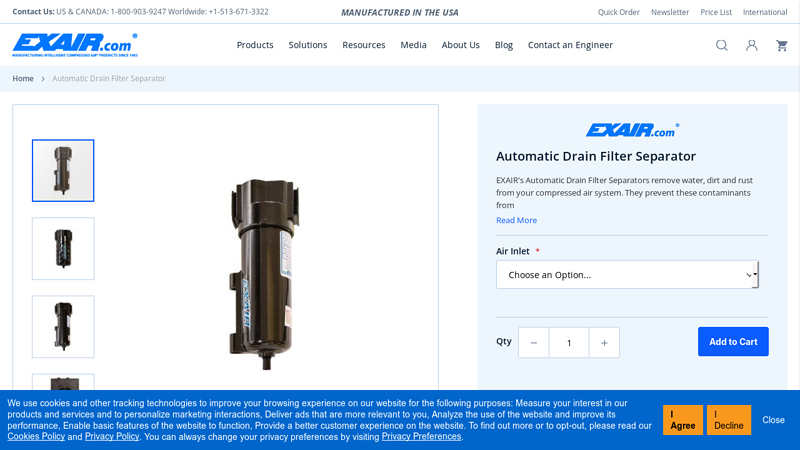Screen dimensions: 800x450
Task: Open Contact an Engineer page
Action: pyautogui.click(x=570, y=45)
